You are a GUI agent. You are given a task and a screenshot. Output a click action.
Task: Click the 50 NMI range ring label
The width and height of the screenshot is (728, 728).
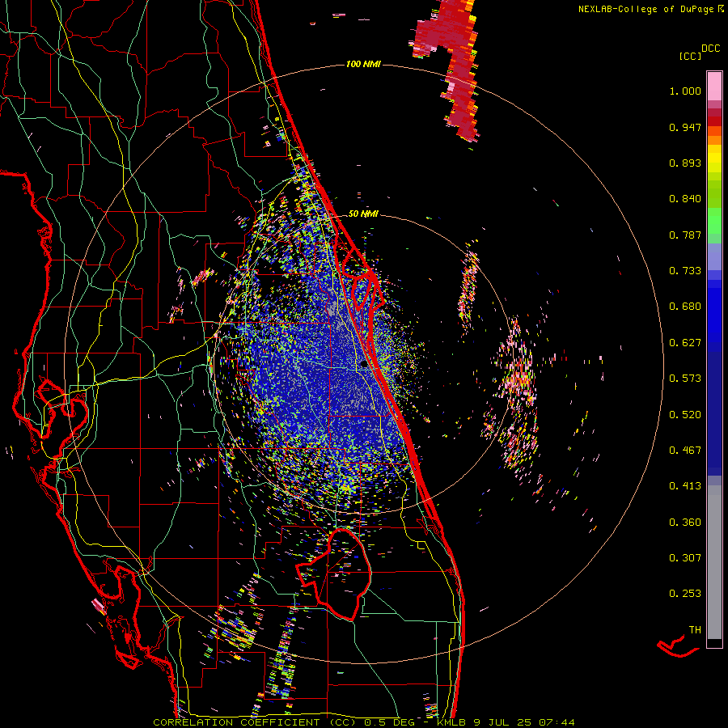point(363,214)
